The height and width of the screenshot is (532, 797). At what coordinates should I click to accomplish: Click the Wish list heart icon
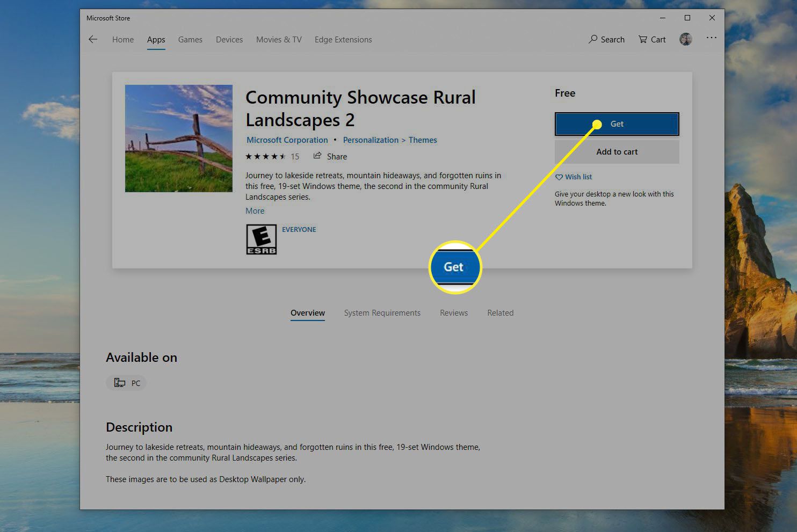(559, 177)
